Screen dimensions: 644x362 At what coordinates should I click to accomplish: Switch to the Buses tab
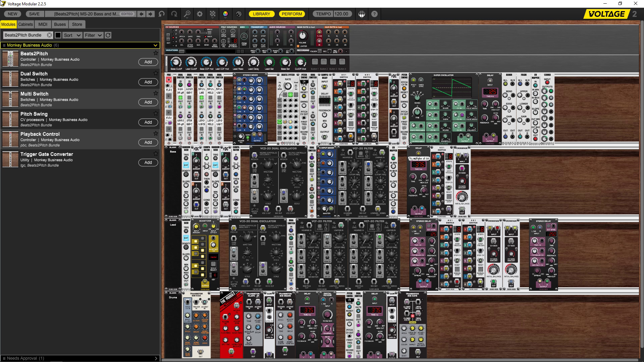pos(60,24)
